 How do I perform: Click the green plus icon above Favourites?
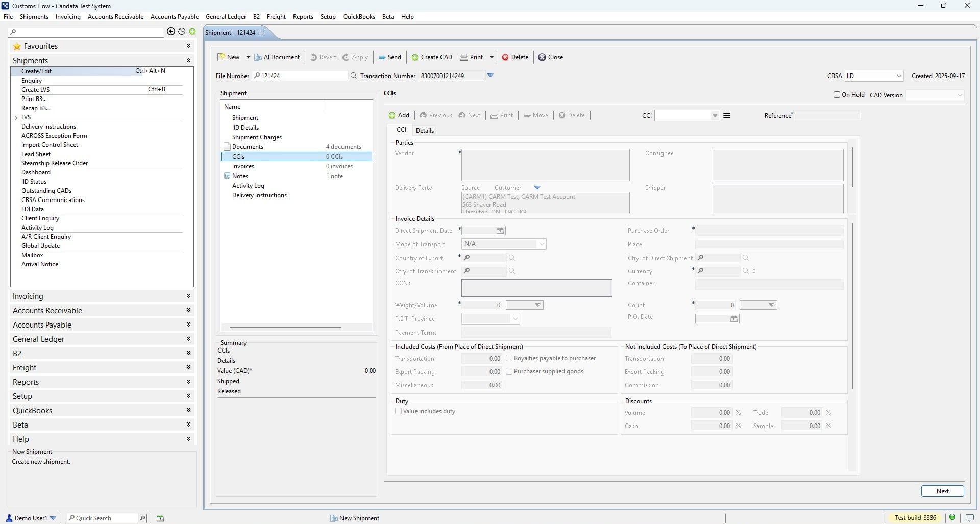pyautogui.click(x=192, y=32)
